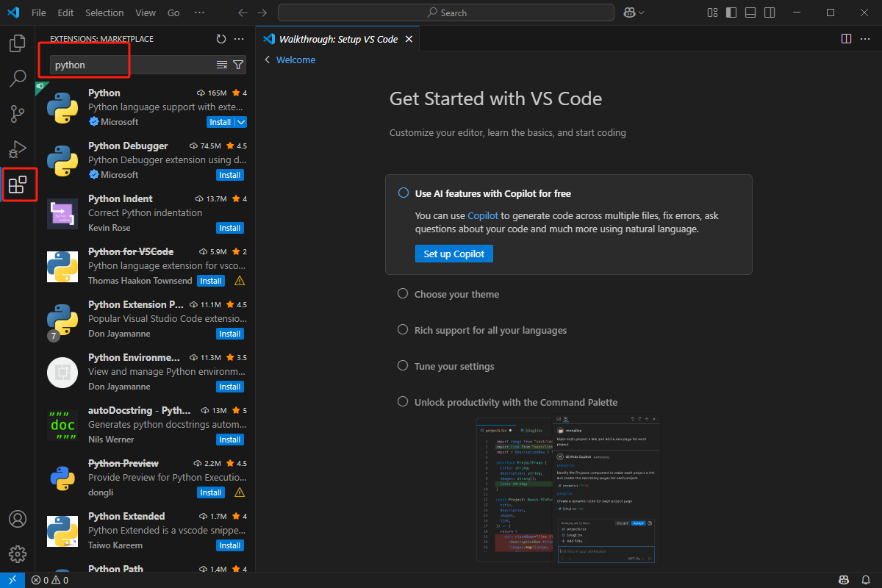Show errors and warnings in status bar
The width and height of the screenshot is (882, 588).
(49, 580)
